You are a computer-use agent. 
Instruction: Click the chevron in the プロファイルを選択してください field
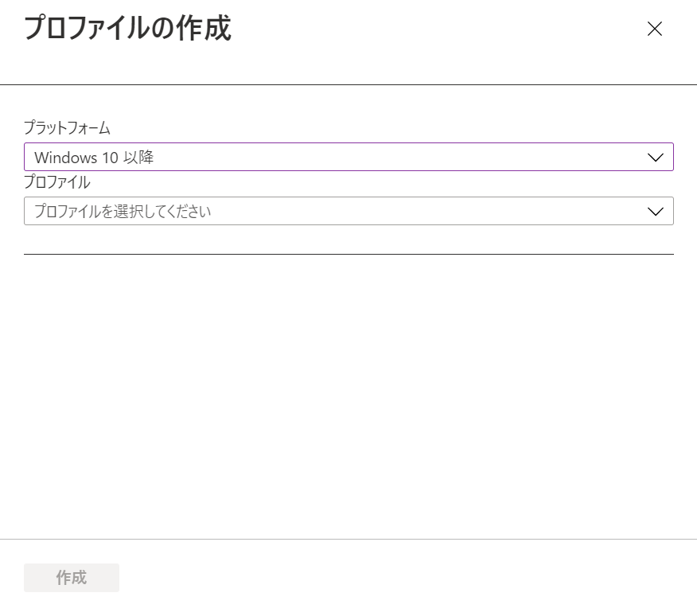(655, 212)
